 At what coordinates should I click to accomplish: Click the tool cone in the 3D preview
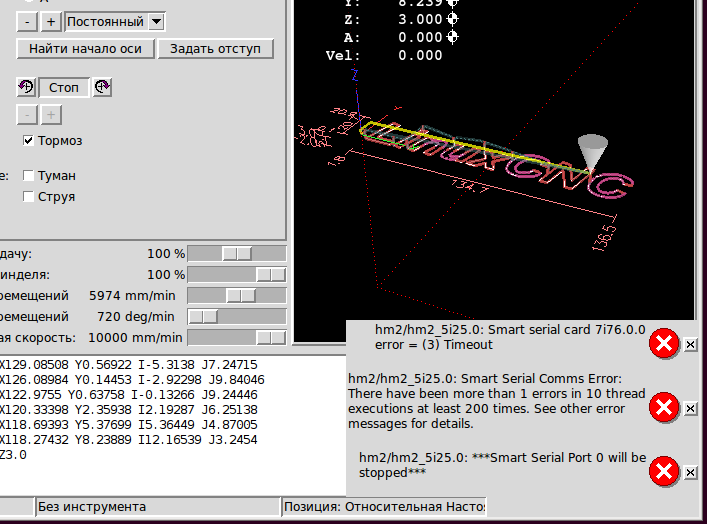[x=592, y=152]
